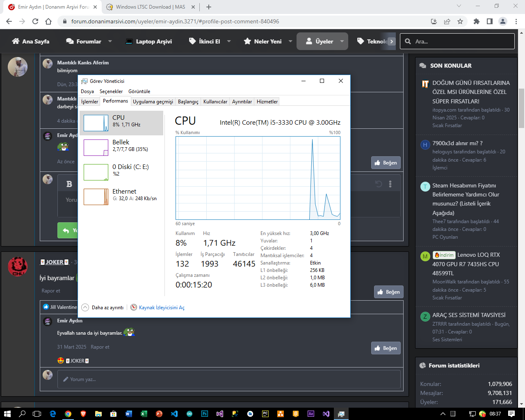The width and height of the screenshot is (525, 420).
Task: Open Brave browser from the taskbar
Action: (83, 414)
